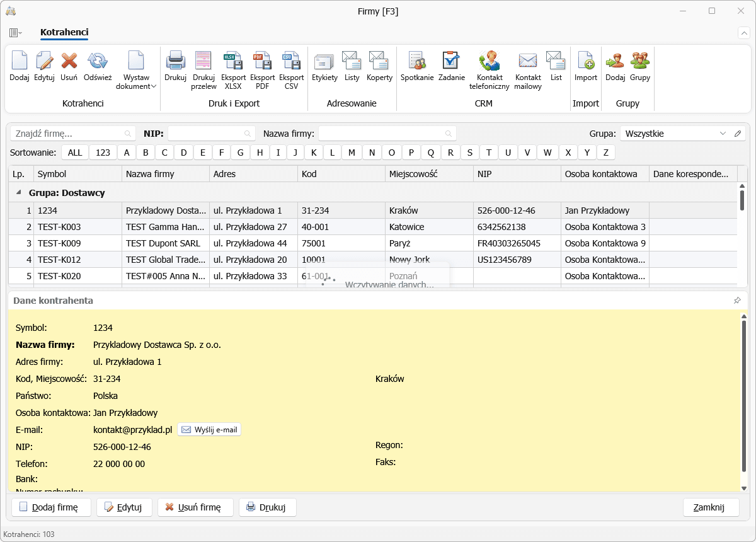Click the Wyślij e-mail button

pos(209,430)
